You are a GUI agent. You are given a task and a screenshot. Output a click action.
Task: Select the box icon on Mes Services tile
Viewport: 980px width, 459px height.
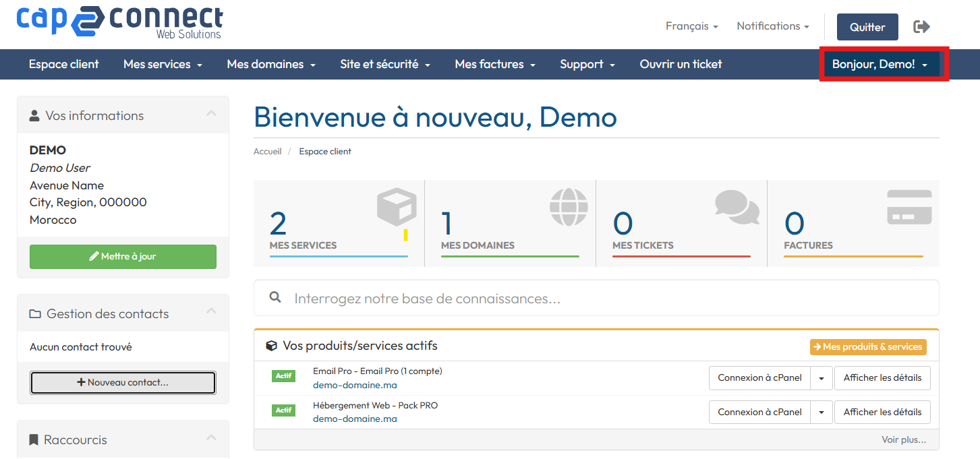click(x=396, y=207)
